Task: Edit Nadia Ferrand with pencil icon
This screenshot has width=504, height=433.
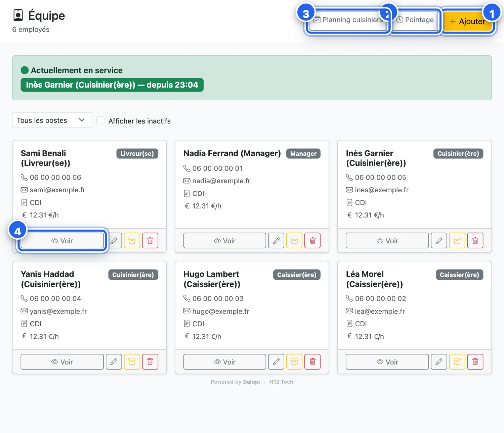Action: [x=276, y=241]
